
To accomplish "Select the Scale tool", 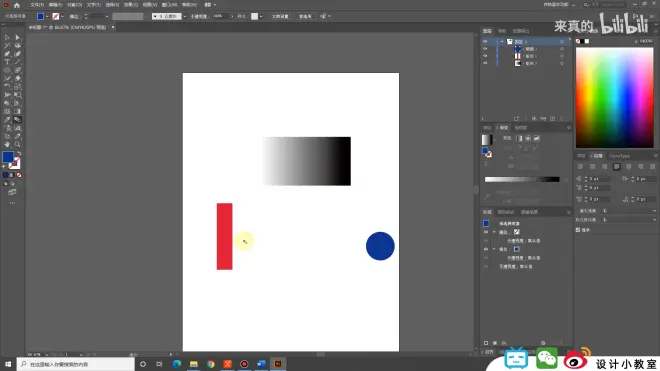I will coord(18,87).
